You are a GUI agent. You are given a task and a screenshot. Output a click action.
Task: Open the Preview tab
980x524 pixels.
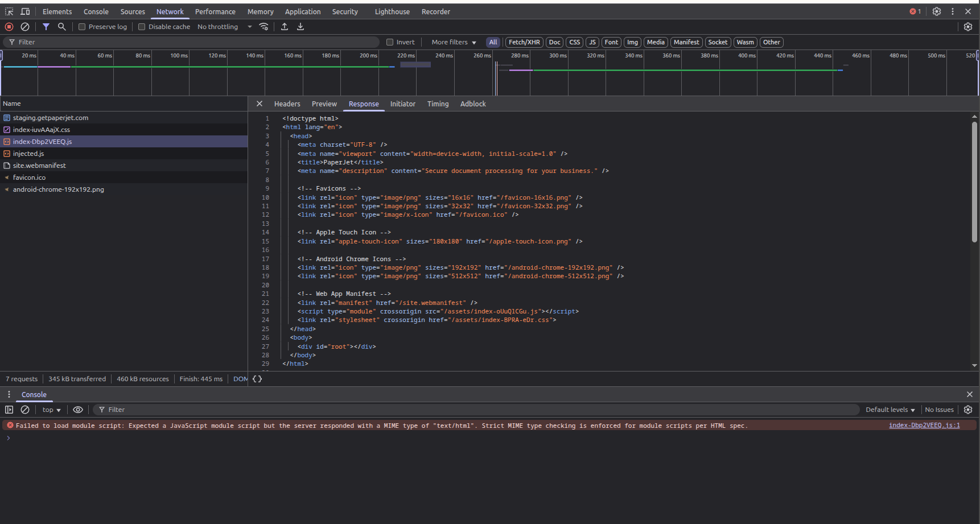click(324, 104)
